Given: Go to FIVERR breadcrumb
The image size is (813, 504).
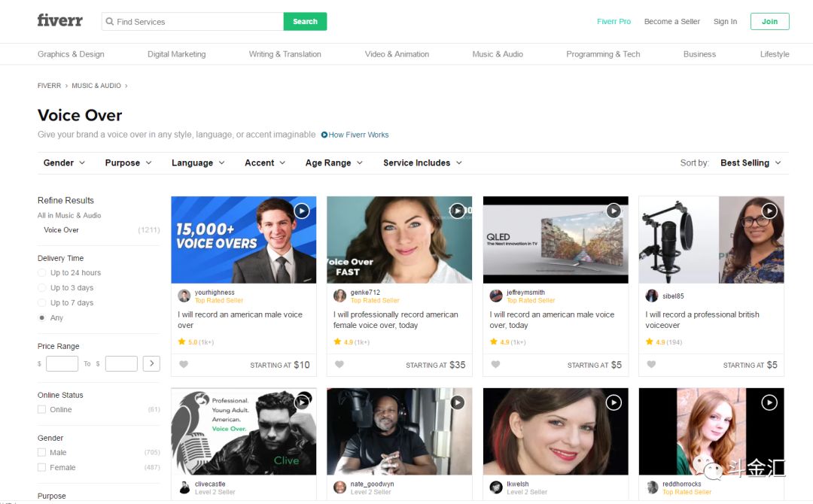Looking at the screenshot, I should tap(49, 86).
